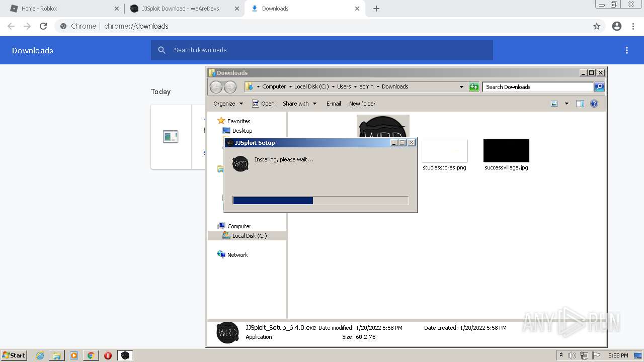Screen dimensions: 644x362
Task: Expand the Local Disk (C:) breadcrumb arrow
Action: pos(333,87)
